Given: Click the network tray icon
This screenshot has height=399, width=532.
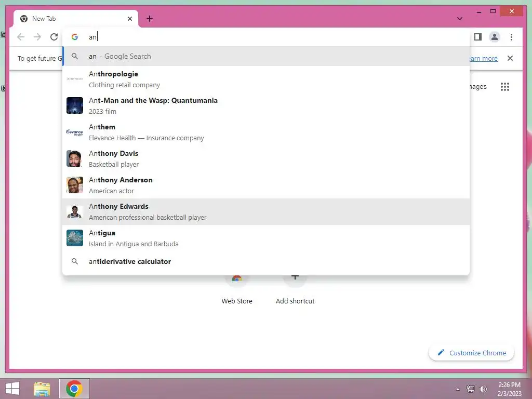Looking at the screenshot, I should tap(471, 389).
